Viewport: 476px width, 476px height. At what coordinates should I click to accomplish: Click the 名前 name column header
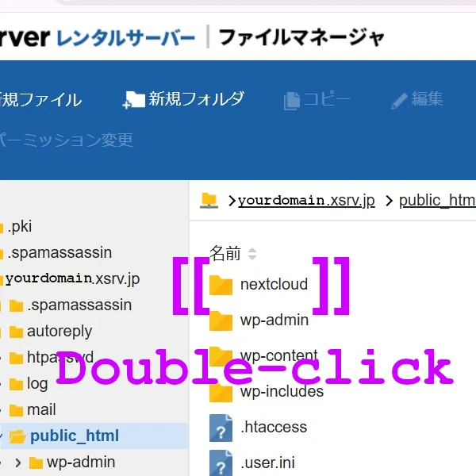coord(225,254)
